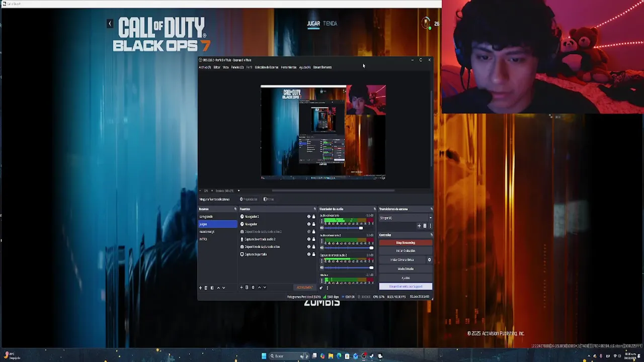Unlock the Navegador source lock
Image resolution: width=644 pixels, height=362 pixels.
tap(313, 224)
